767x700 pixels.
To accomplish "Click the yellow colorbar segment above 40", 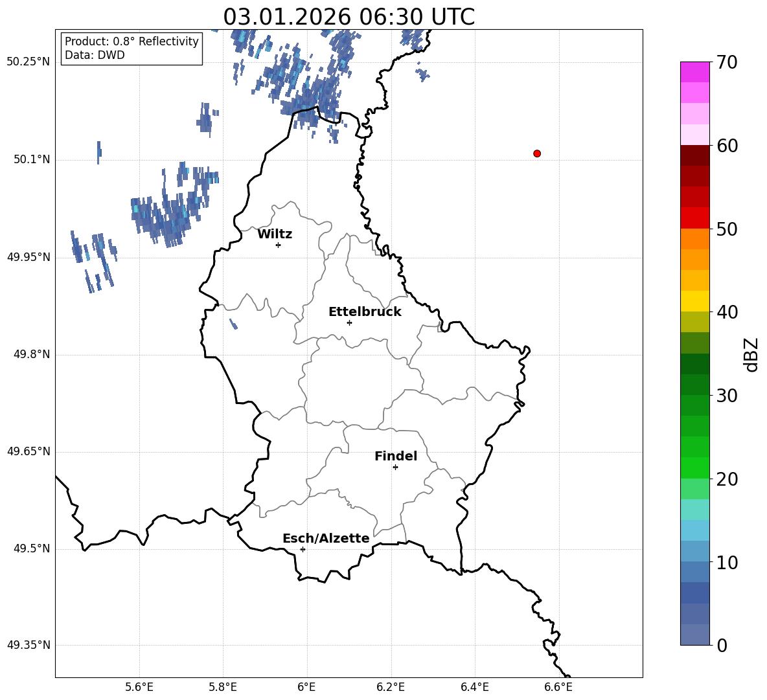I will [694, 301].
